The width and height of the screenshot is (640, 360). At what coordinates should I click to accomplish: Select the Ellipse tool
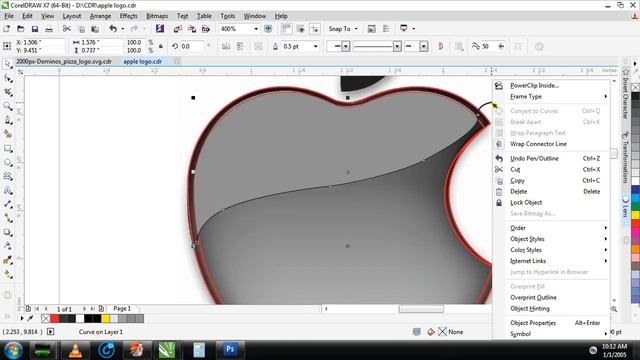[x=7, y=162]
